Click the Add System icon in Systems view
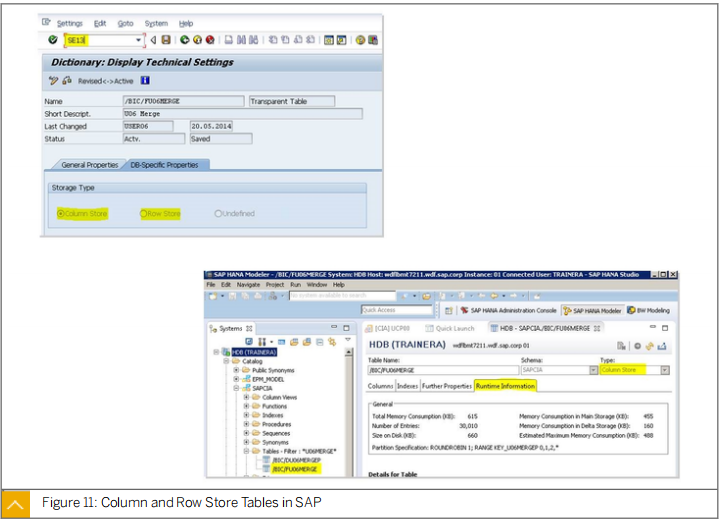The height and width of the screenshot is (521, 719). (249, 342)
